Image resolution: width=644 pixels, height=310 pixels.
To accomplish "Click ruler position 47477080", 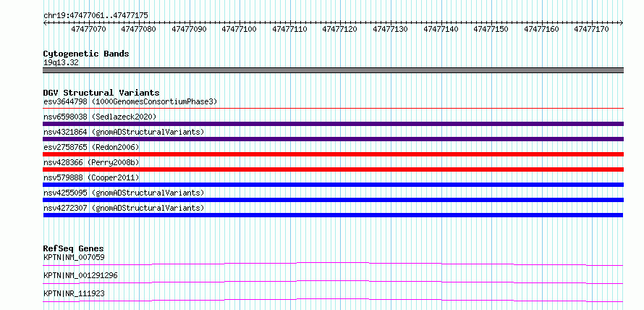I will pyautogui.click(x=139, y=29).
